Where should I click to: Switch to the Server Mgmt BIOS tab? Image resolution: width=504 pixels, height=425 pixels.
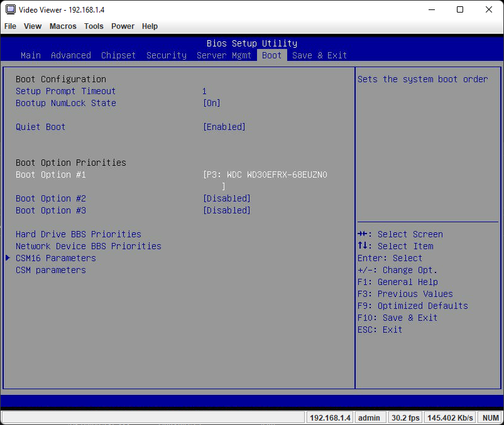pos(224,55)
